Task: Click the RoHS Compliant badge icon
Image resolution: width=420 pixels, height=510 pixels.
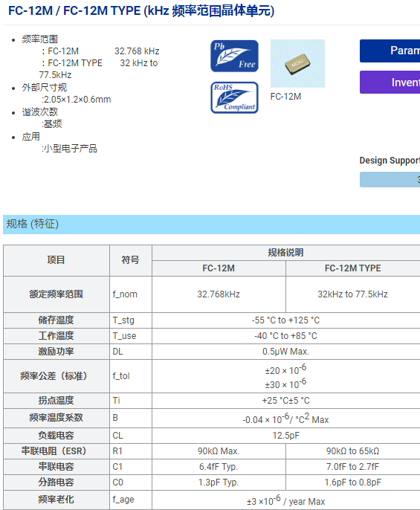Action: [x=234, y=97]
